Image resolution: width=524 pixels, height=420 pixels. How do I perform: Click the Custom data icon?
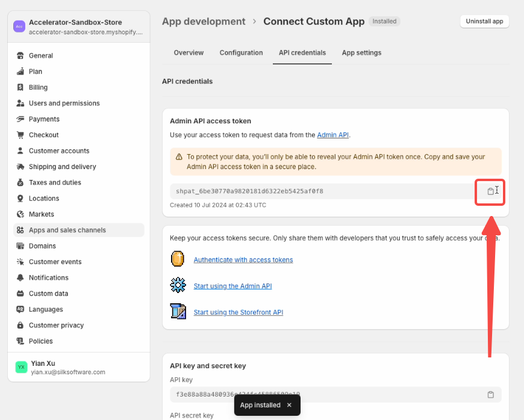pos(20,294)
